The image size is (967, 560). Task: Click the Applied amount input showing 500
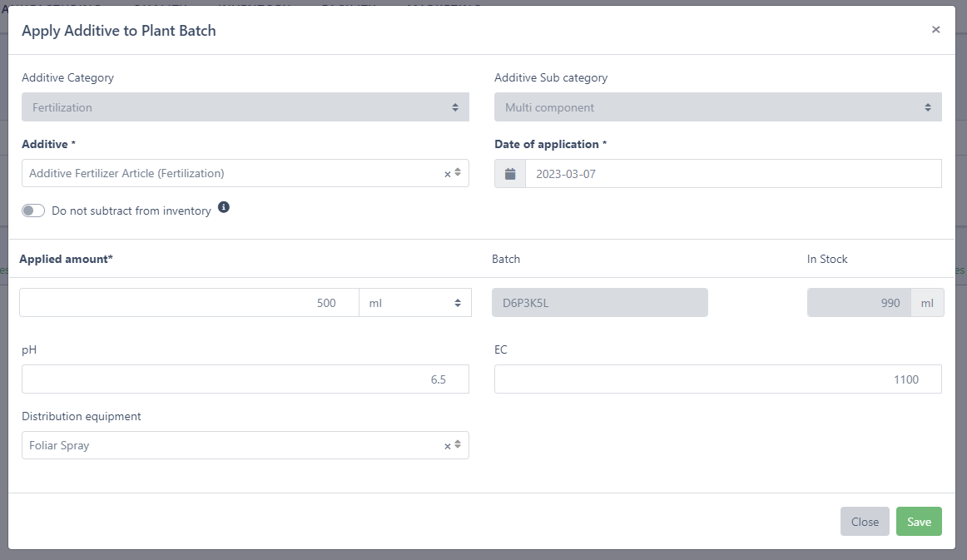click(189, 303)
